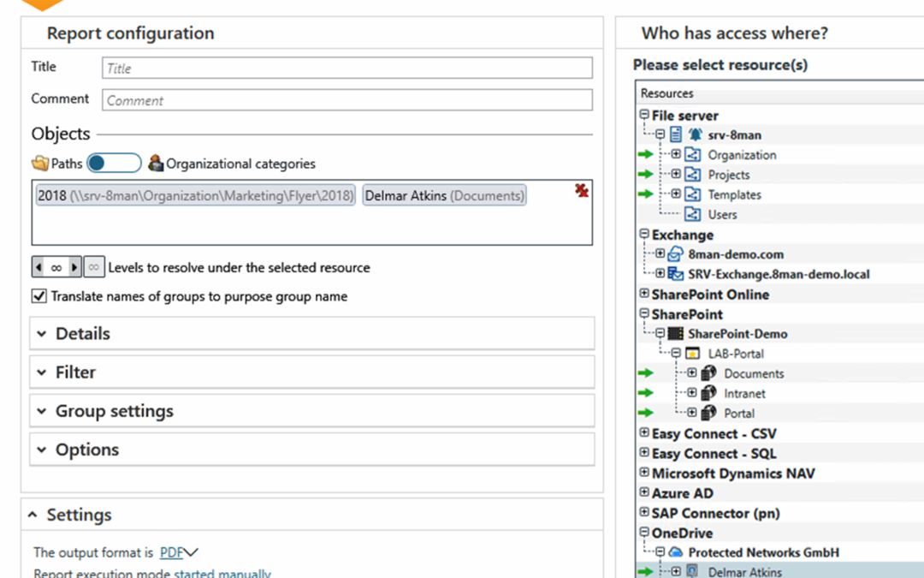Click the SharePoint Documents library icon
The image size is (924, 578).
(x=709, y=372)
